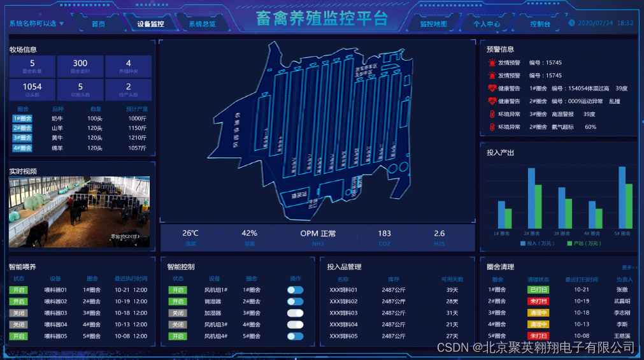The width and height of the screenshot is (644, 360).
Task: Open the 实时视频 cattle barn feed
Action: point(79,212)
